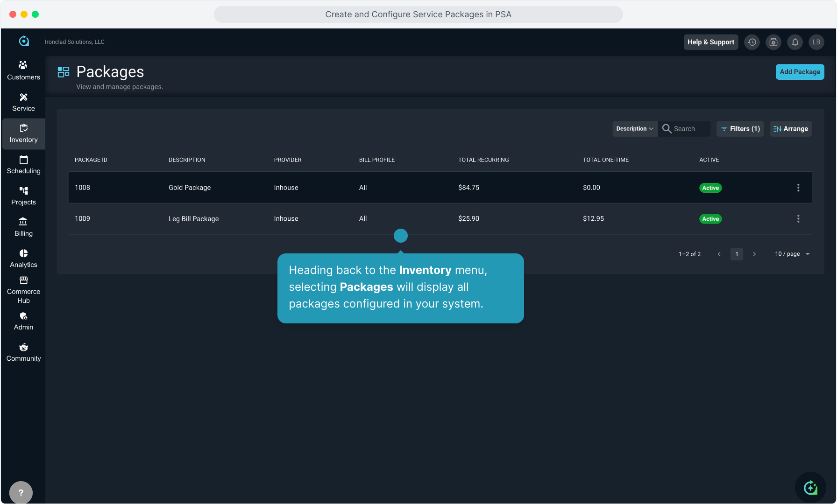
Task: Open row actions for Gold Package
Action: [798, 188]
